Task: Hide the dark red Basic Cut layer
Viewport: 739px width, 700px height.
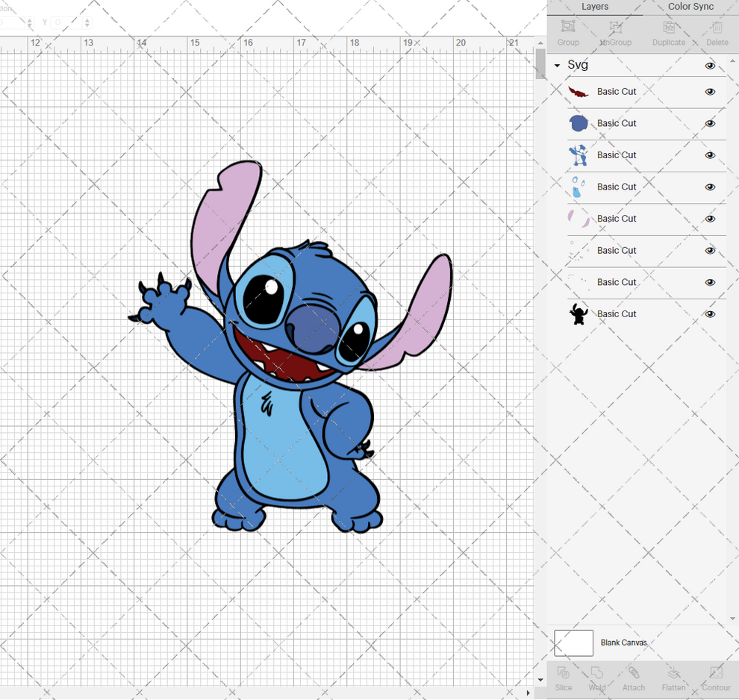Action: point(710,92)
